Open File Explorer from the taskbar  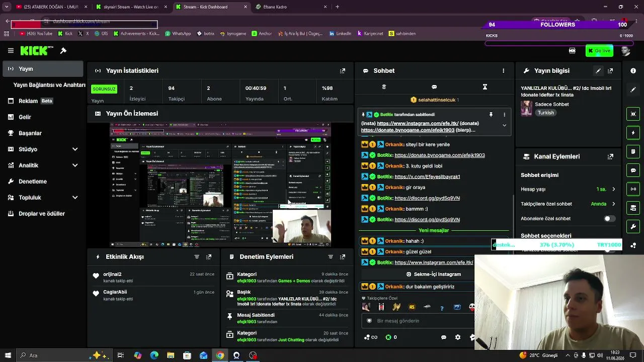pyautogui.click(x=171, y=355)
